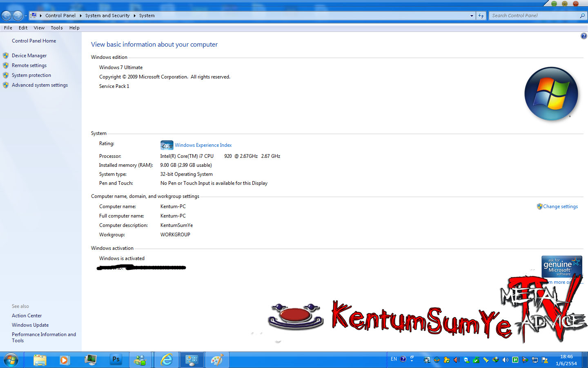The image size is (588, 368).
Task: Click the "WORKGROUP" value
Action: 175,235
